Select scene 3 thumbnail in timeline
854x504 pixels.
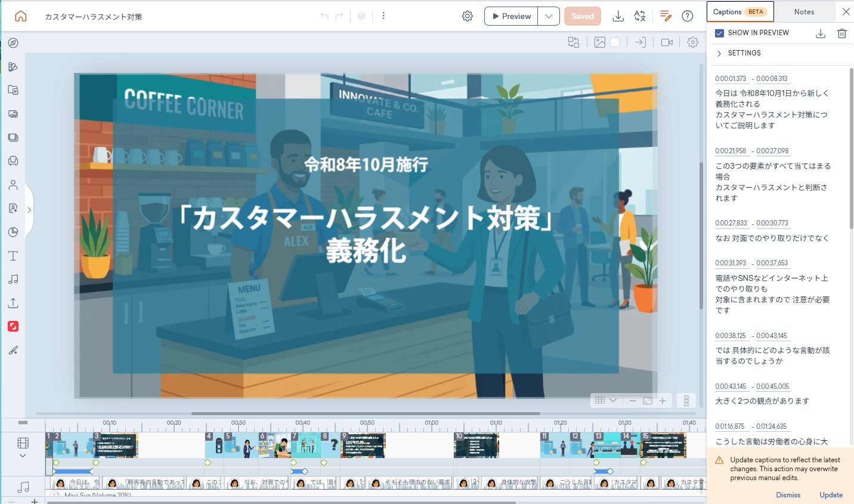pos(116,446)
